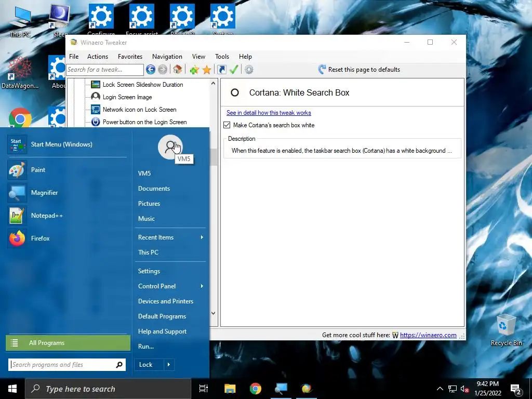The height and width of the screenshot is (399, 532).
Task: Open favorites with the orange star icon
Action: 207,70
